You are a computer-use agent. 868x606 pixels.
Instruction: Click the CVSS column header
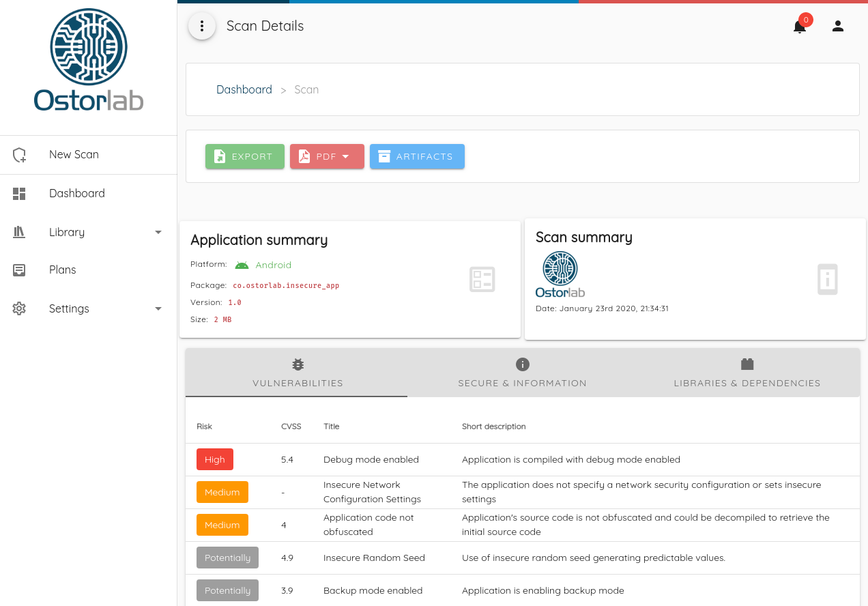291,427
